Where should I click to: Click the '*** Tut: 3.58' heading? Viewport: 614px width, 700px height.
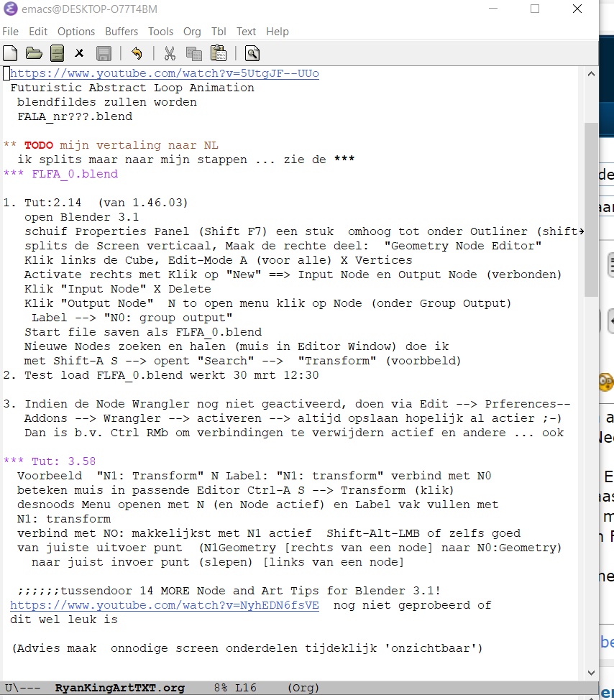50,461
